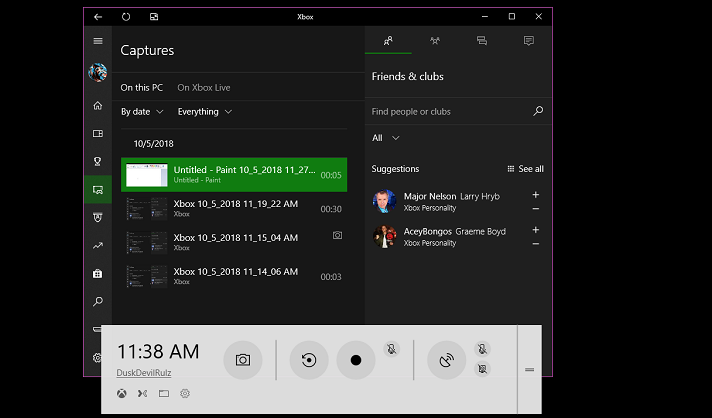Expand the By date sort dropdown
Screen dimensions: 712x418
142,112
